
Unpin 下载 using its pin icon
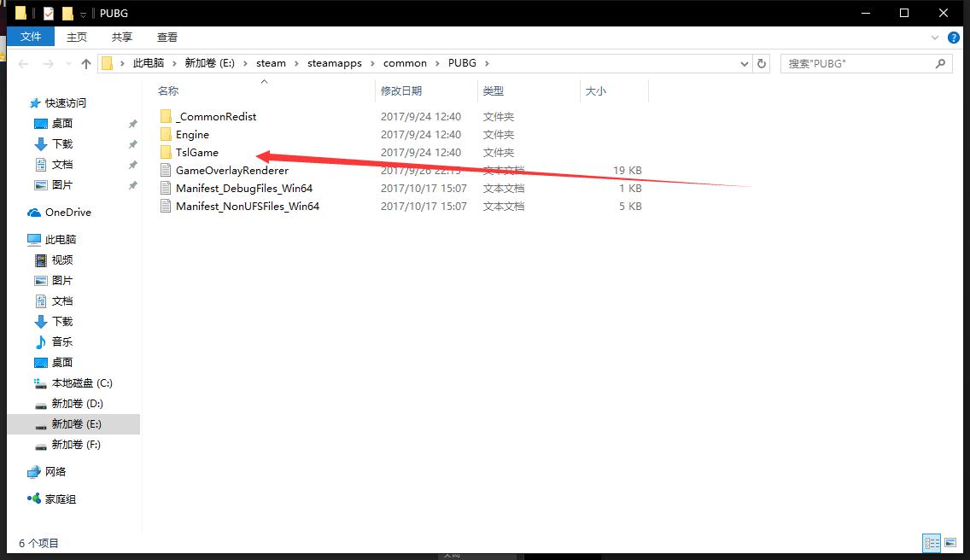click(132, 144)
